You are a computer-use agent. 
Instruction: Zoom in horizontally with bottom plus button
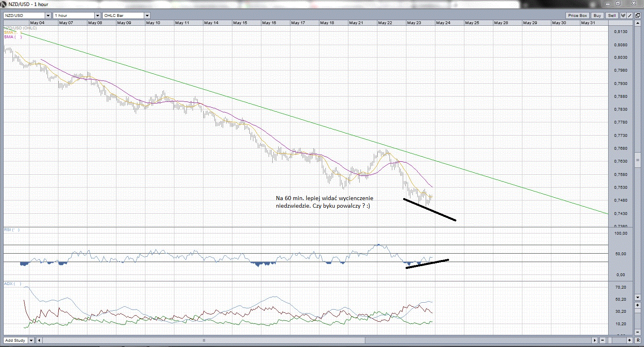tap(630, 340)
